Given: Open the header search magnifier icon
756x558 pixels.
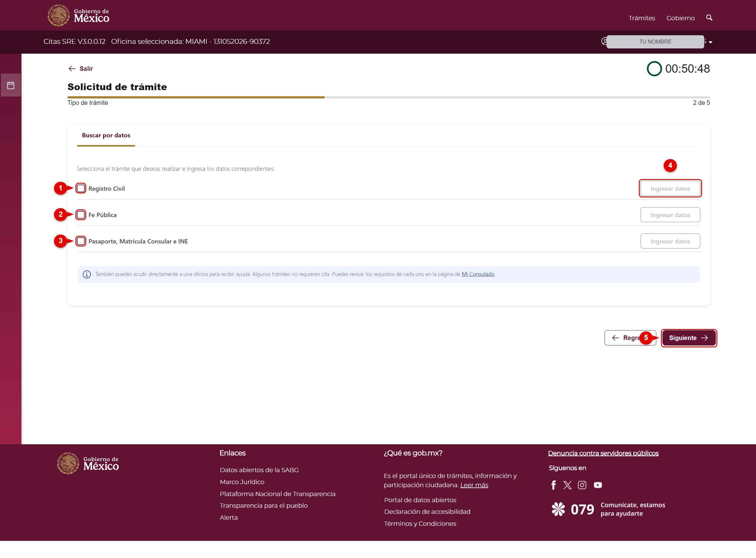Looking at the screenshot, I should pos(709,17).
